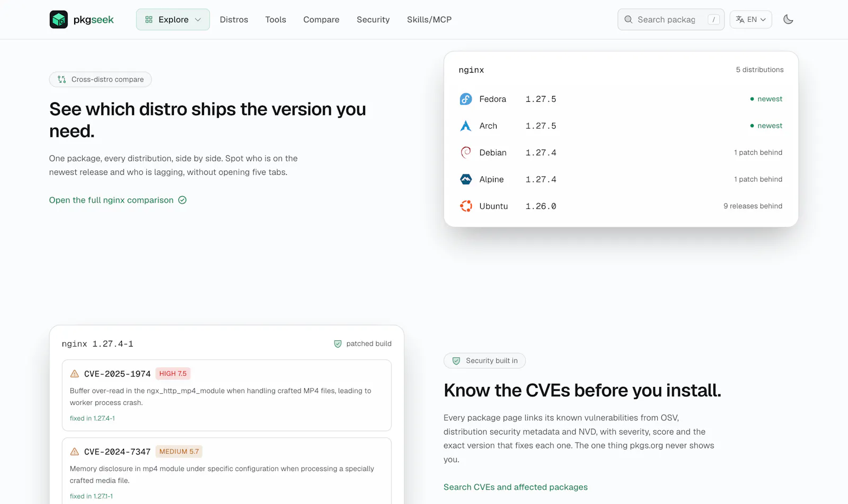Click the pkgseek brand name text
The height and width of the screenshot is (504, 848).
coord(94,20)
